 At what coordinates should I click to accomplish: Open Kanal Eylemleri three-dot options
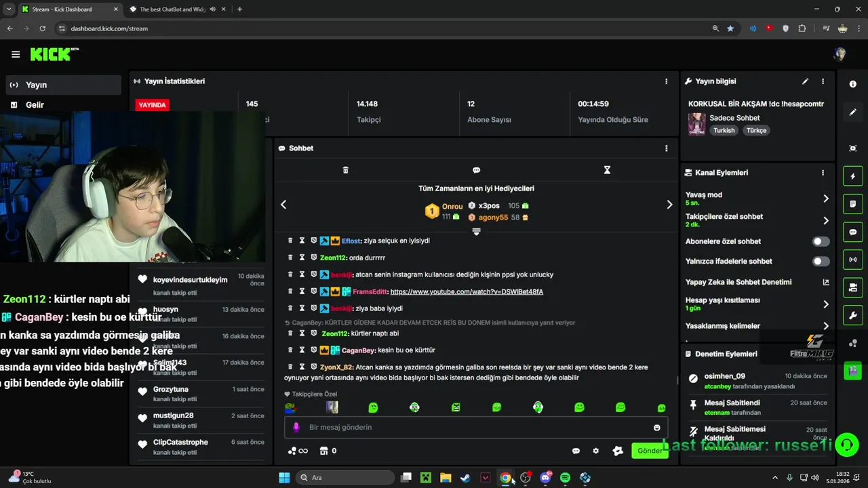(823, 173)
